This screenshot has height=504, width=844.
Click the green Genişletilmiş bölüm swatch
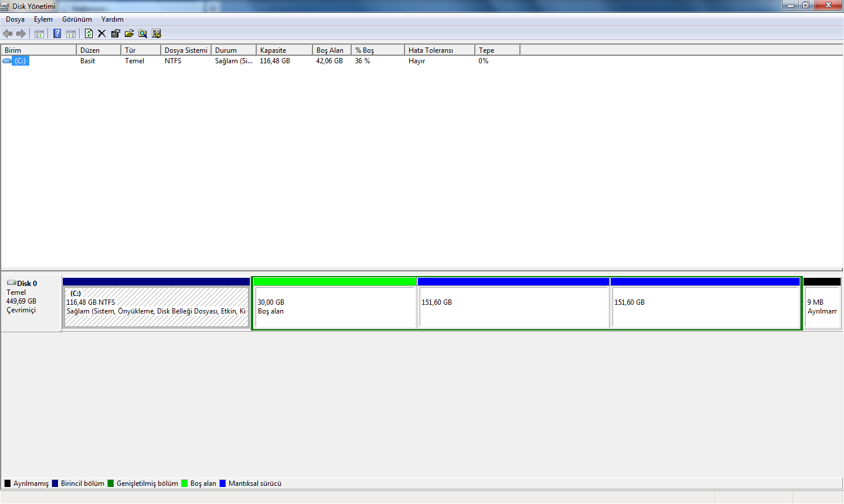click(x=111, y=483)
